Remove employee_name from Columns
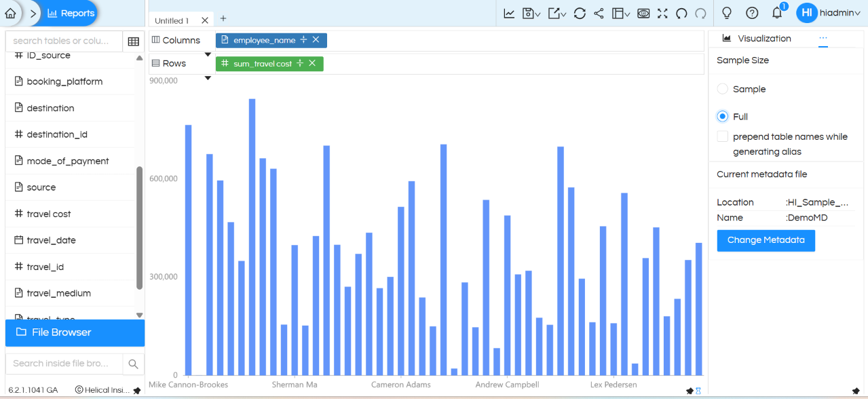 [x=316, y=40]
